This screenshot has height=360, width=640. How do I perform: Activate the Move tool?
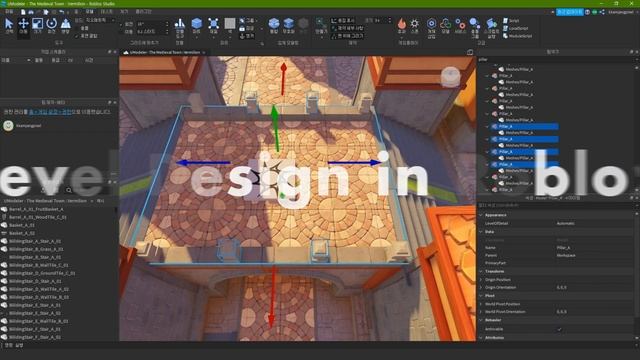pyautogui.click(x=23, y=25)
